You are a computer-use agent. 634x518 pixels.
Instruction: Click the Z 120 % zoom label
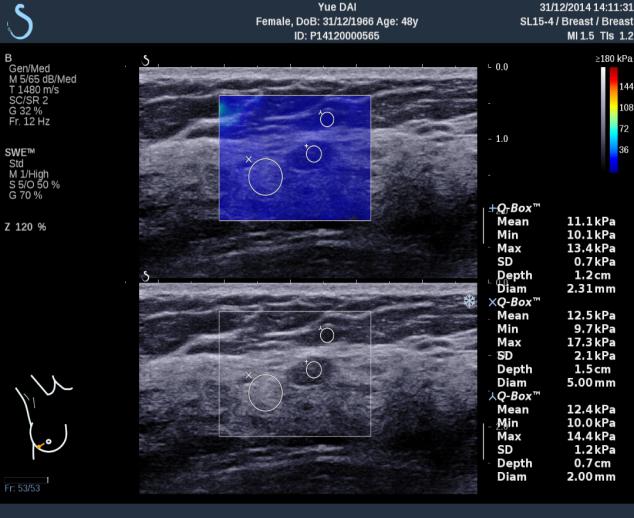pyautogui.click(x=25, y=227)
